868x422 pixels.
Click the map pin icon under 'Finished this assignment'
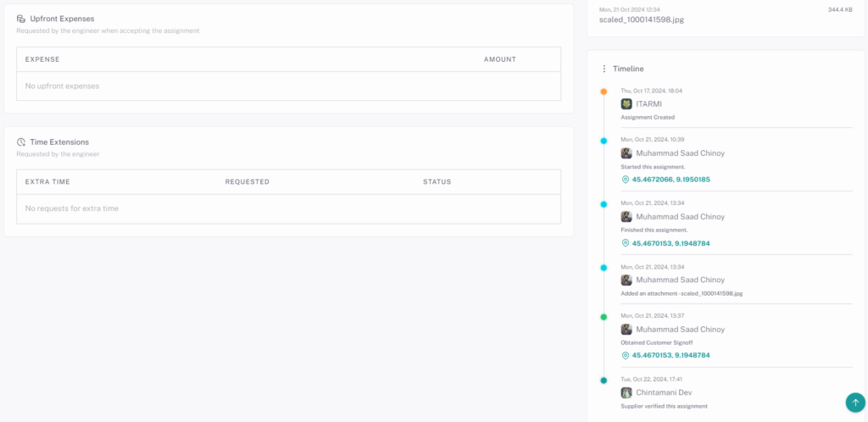tap(626, 243)
